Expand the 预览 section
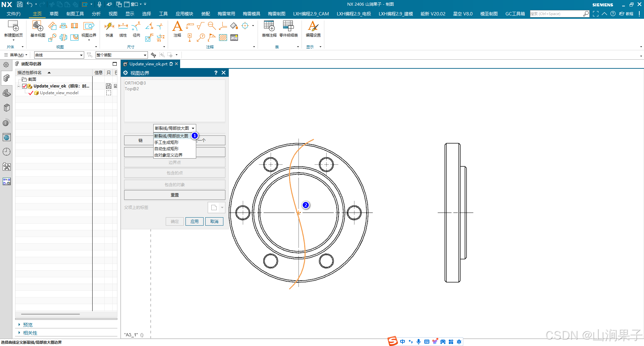Viewport: 644px width, 346px height. click(x=19, y=325)
